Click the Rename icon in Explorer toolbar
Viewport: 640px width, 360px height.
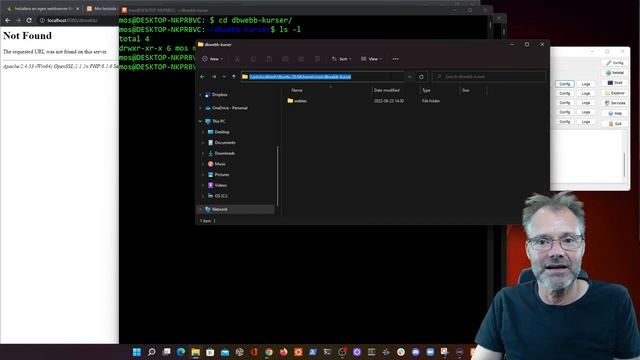285,59
